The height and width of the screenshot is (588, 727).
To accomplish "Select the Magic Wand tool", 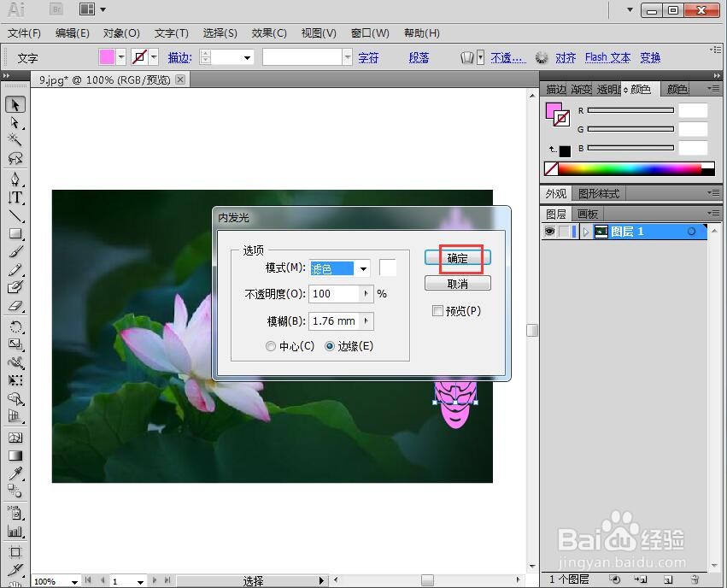I will (15, 139).
